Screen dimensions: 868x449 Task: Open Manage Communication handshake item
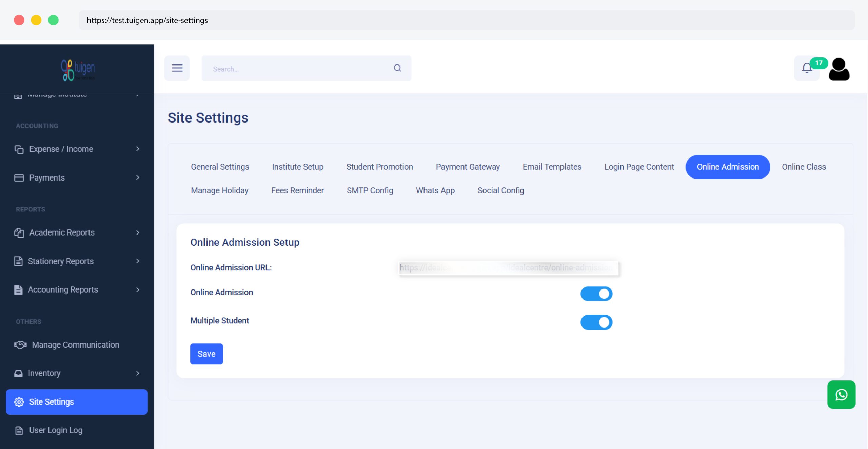(x=75, y=345)
